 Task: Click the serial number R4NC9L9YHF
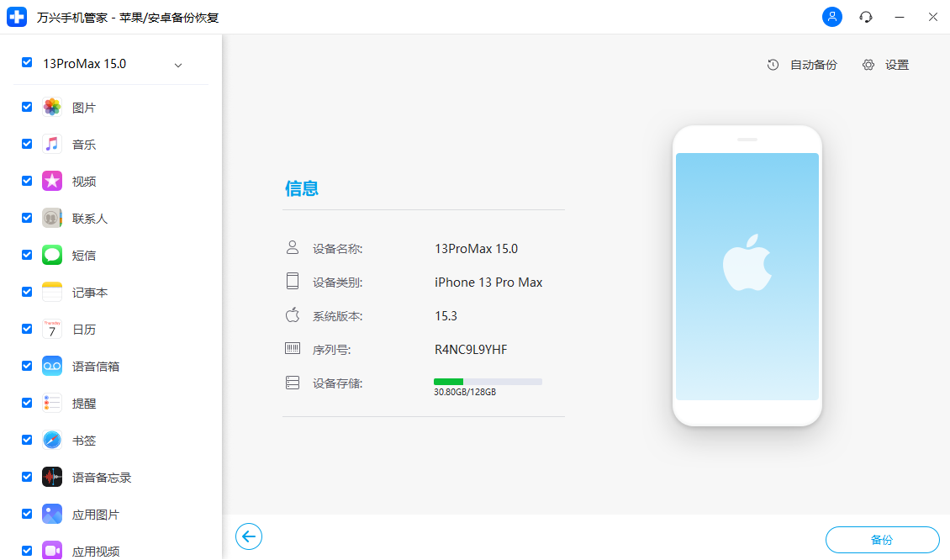(471, 350)
